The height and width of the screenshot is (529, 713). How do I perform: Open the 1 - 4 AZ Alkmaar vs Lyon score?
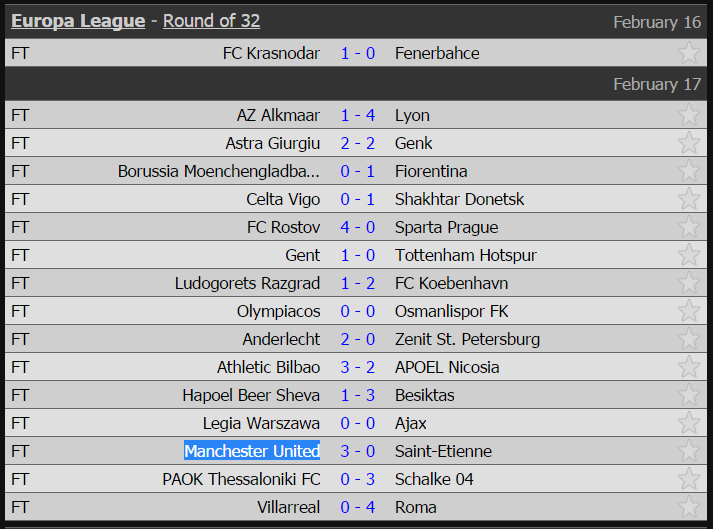(358, 115)
